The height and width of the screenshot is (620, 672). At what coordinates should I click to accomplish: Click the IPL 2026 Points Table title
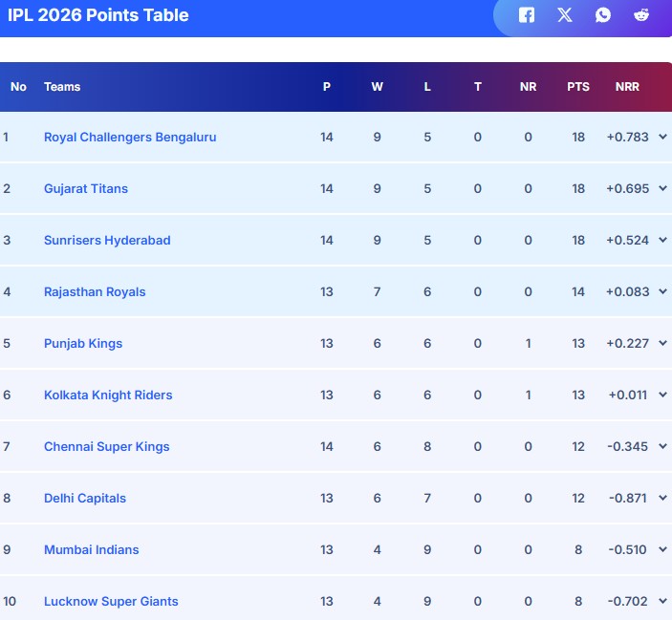(x=98, y=15)
